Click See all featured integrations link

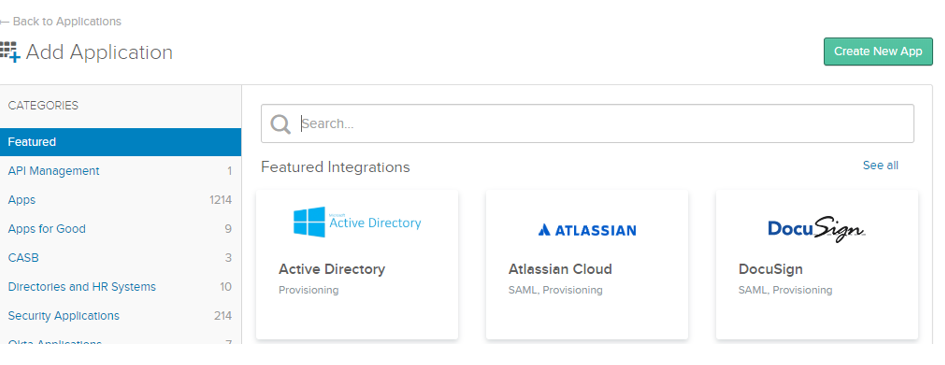[881, 165]
